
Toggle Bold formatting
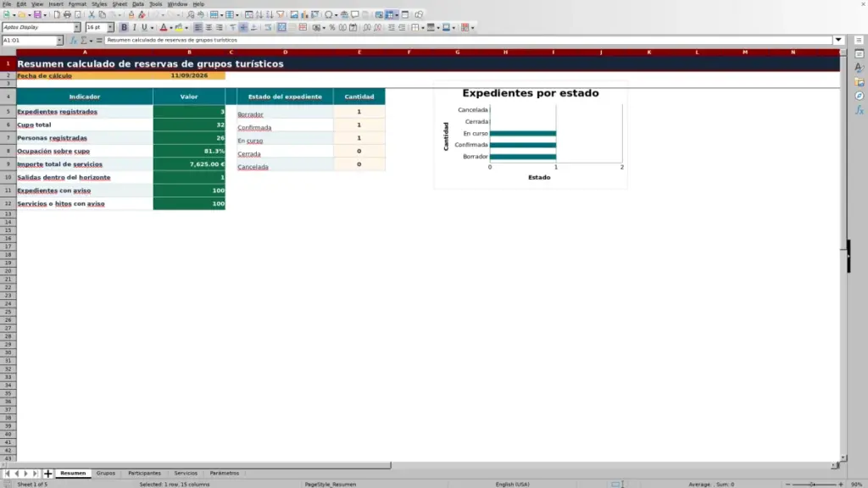coord(124,27)
